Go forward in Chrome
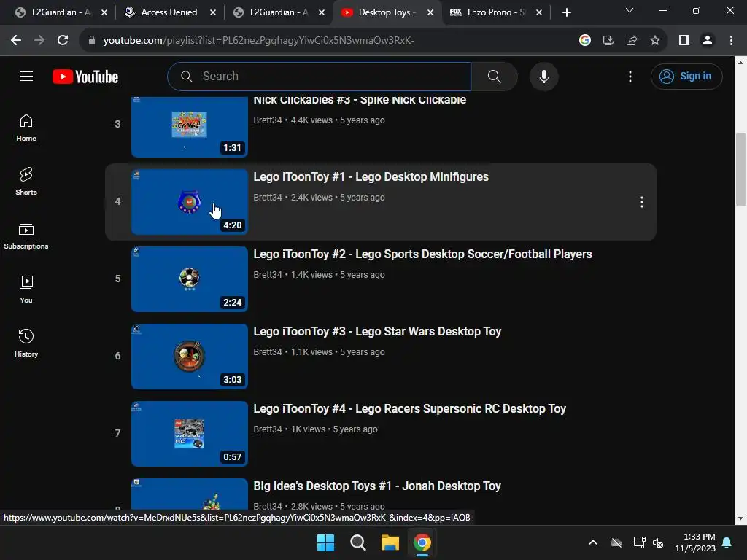747x560 pixels. pos(39,41)
